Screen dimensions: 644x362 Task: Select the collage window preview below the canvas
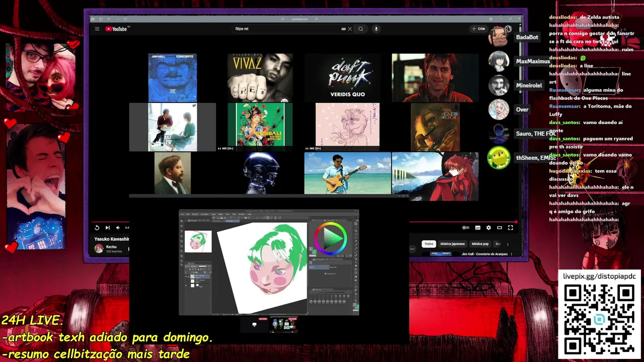[x=283, y=324]
